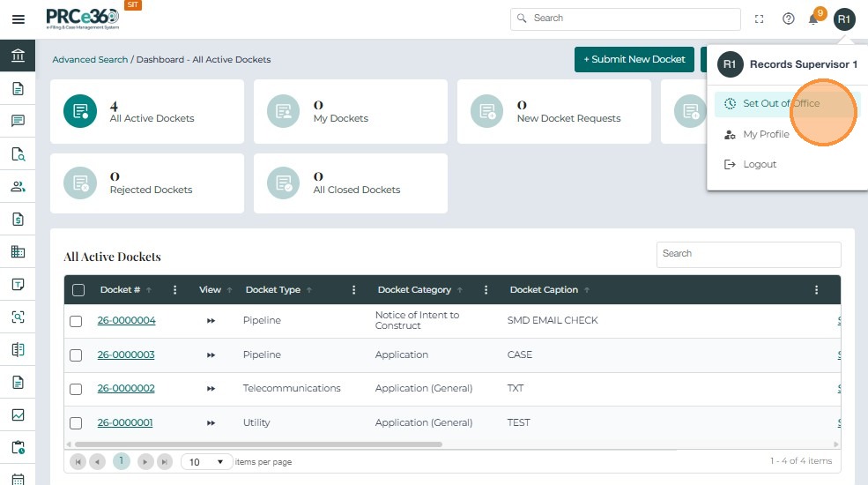Click the notifications bell icon
Image resolution: width=868 pixels, height=485 pixels.
point(813,19)
